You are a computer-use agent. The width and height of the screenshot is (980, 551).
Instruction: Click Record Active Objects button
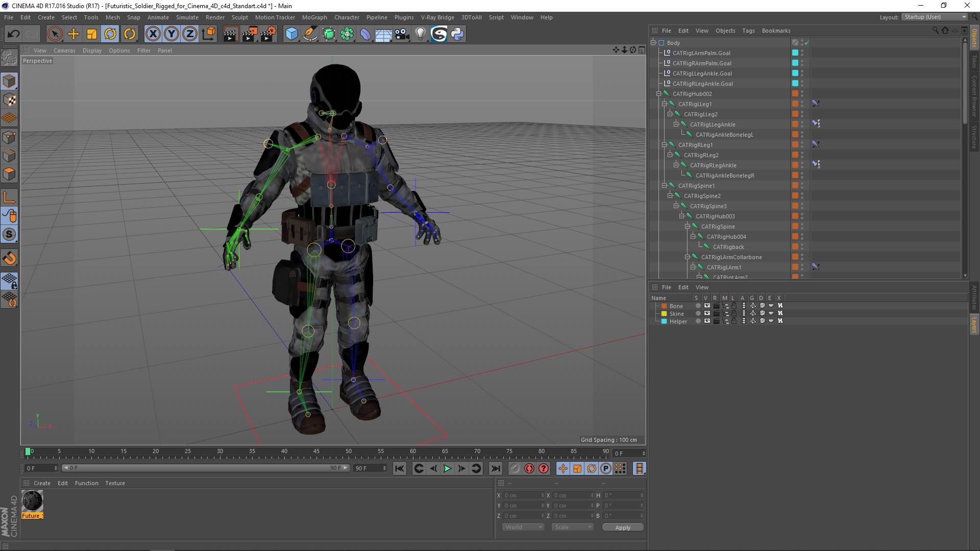pos(515,468)
